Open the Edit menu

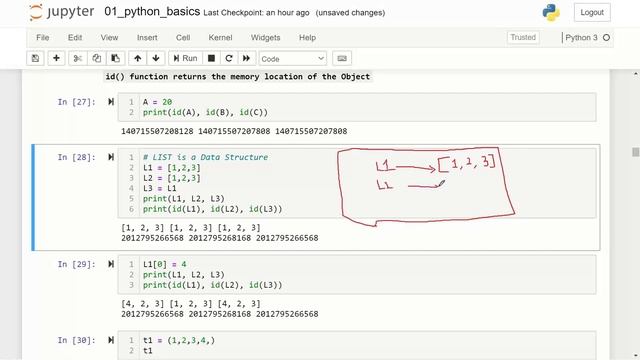[x=75, y=38]
